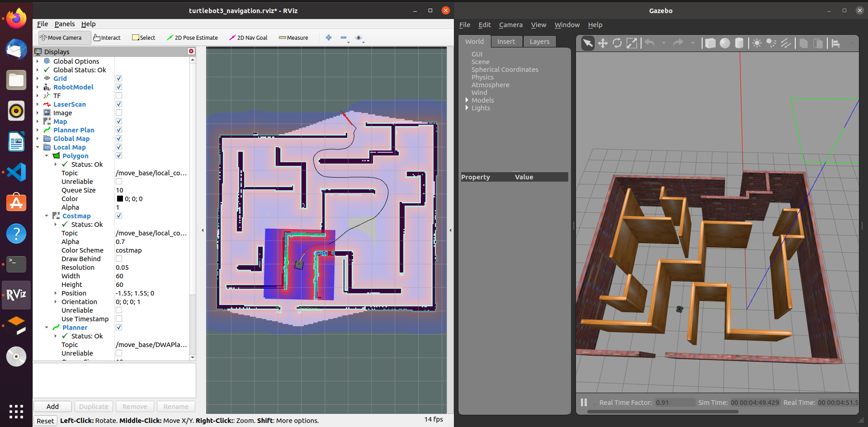Open Firefox from the Ubuntu dock

click(x=16, y=18)
